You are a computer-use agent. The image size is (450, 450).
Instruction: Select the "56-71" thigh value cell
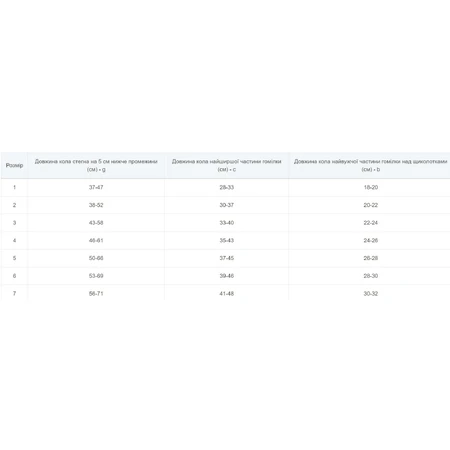(96, 293)
